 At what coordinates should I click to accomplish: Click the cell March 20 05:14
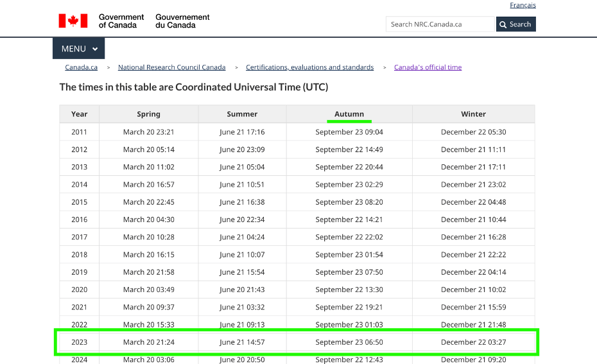pos(148,149)
